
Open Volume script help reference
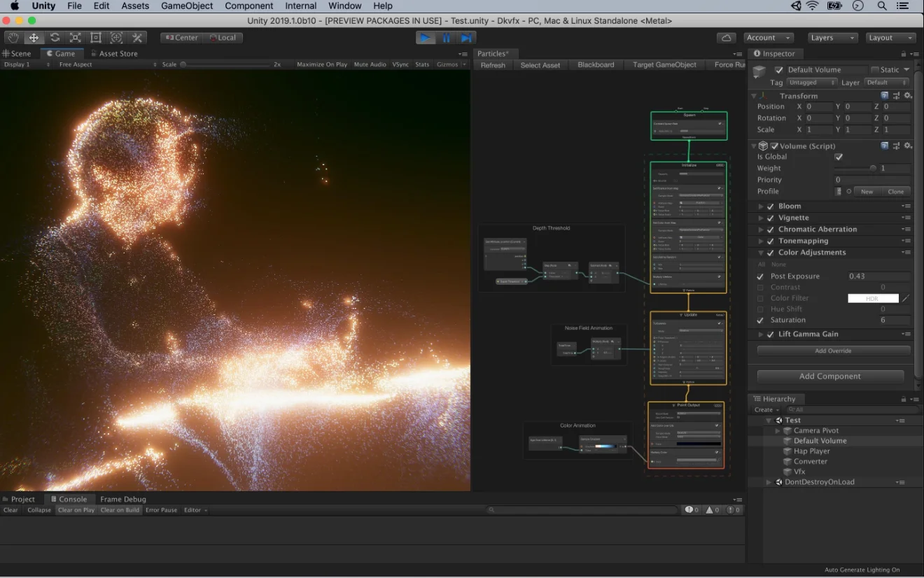885,146
